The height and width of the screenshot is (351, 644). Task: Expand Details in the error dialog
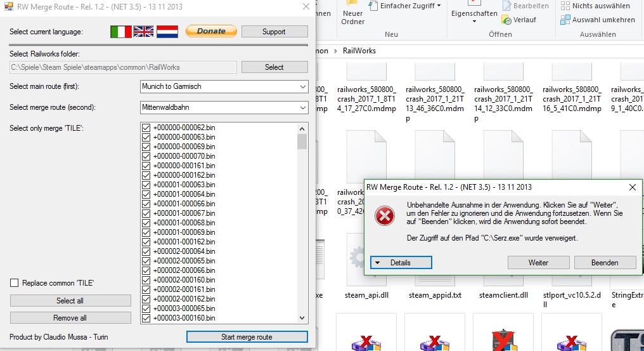[401, 263]
